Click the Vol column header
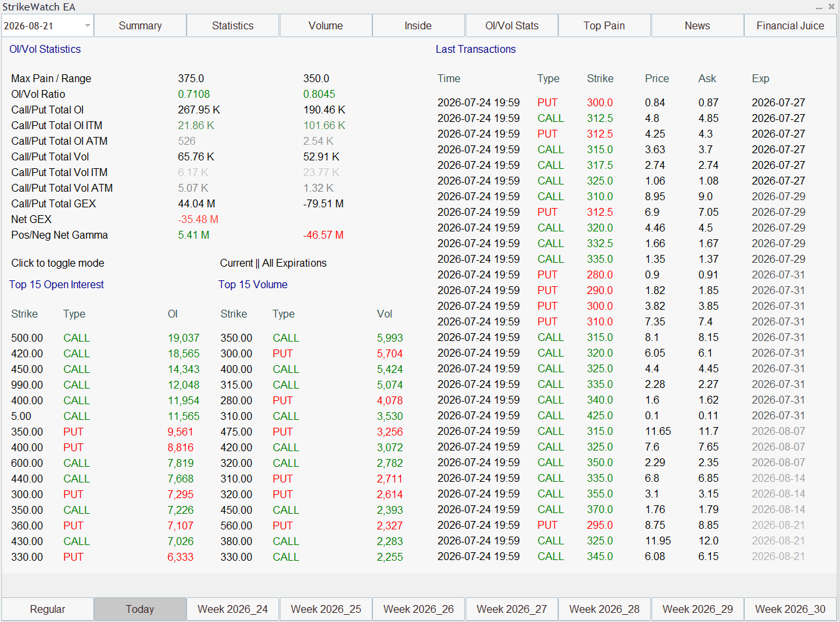The width and height of the screenshot is (840, 622). point(385,314)
